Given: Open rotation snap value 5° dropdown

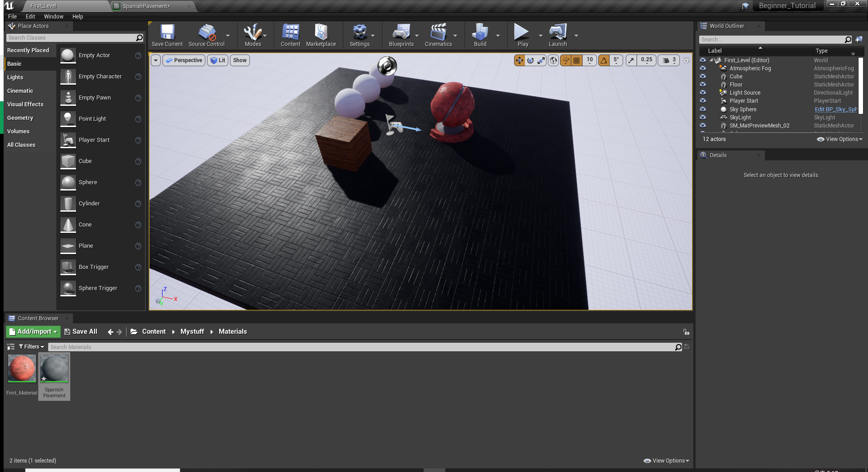Looking at the screenshot, I should (x=616, y=60).
